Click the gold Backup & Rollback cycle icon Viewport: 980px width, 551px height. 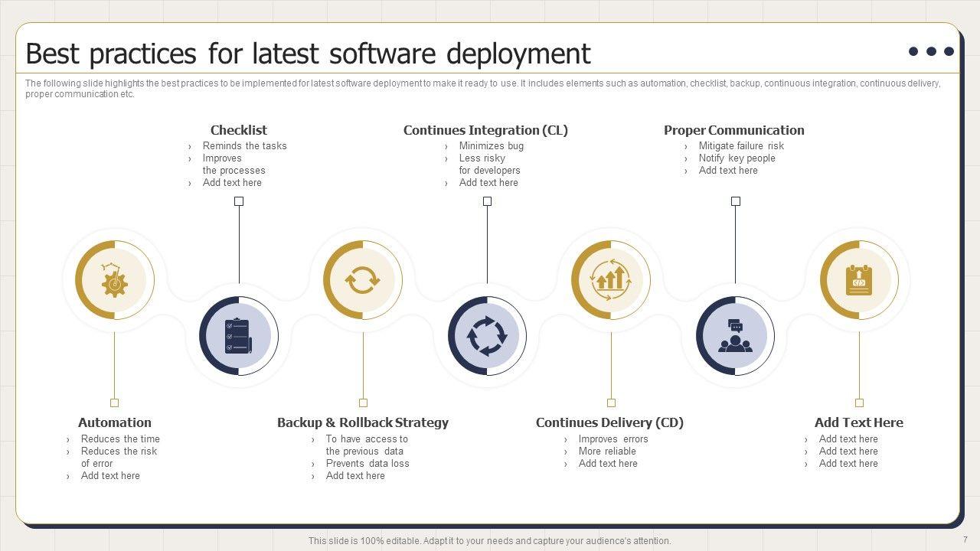(362, 280)
